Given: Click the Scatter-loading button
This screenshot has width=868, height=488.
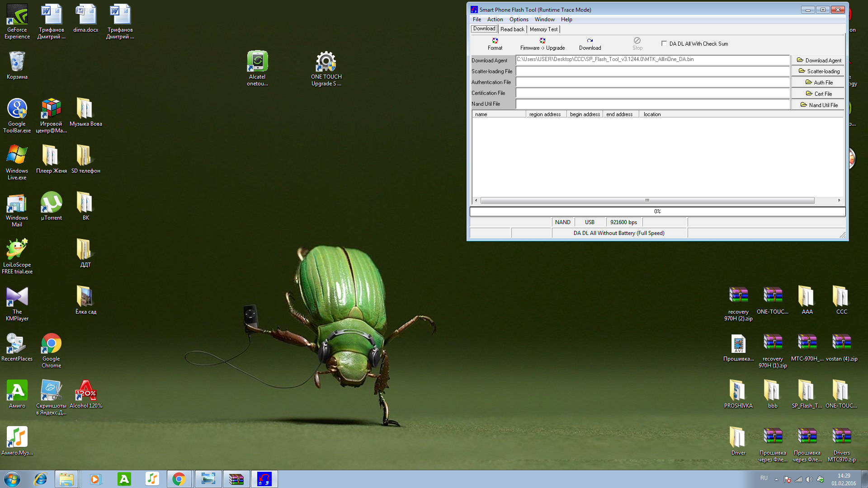Looking at the screenshot, I should coord(818,71).
